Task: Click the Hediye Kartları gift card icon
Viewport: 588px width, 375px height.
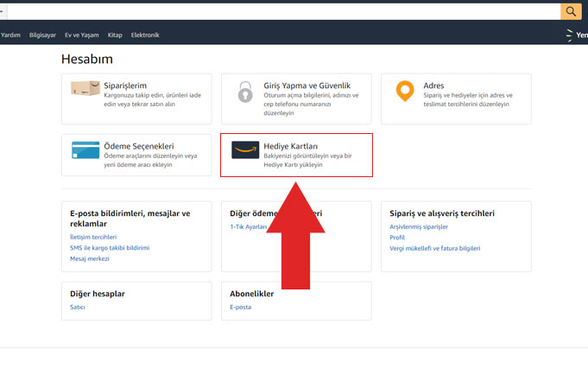Action: [x=245, y=150]
